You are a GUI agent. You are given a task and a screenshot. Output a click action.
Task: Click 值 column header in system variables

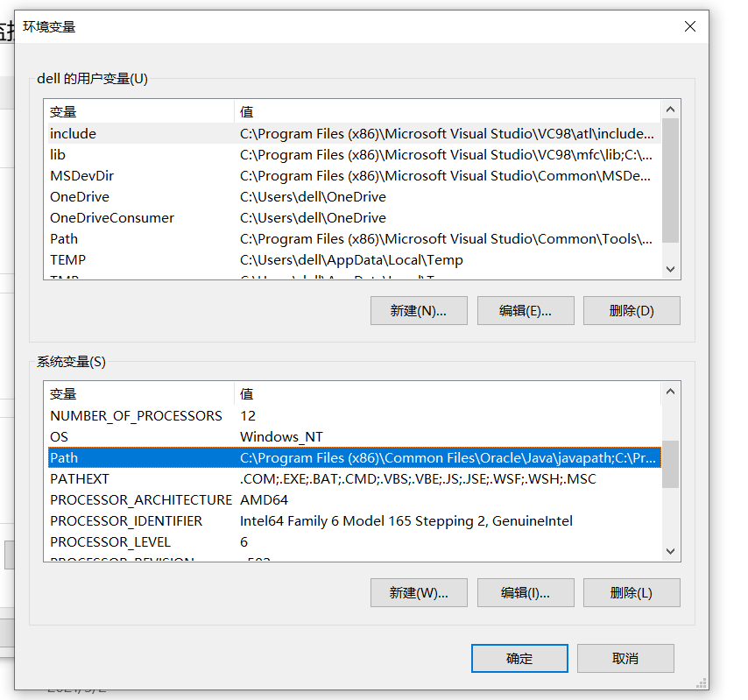[x=448, y=393]
